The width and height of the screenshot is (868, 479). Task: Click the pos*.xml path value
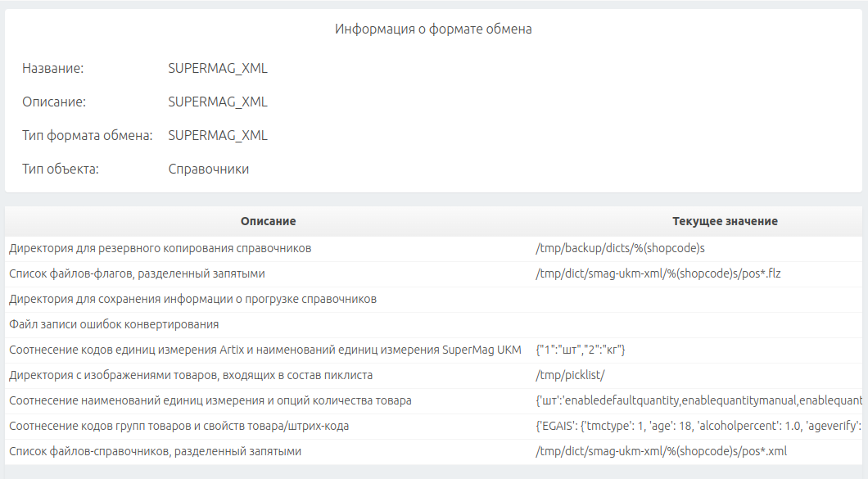(x=661, y=451)
